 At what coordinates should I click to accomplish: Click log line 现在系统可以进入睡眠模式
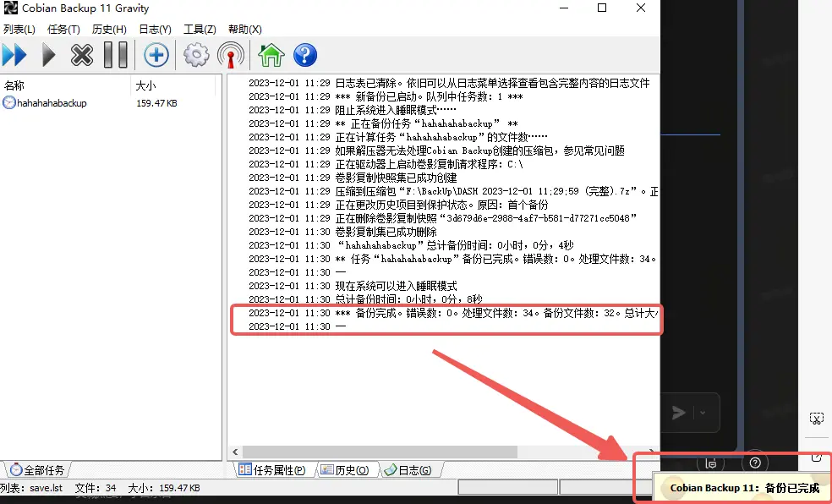pyautogui.click(x=396, y=286)
